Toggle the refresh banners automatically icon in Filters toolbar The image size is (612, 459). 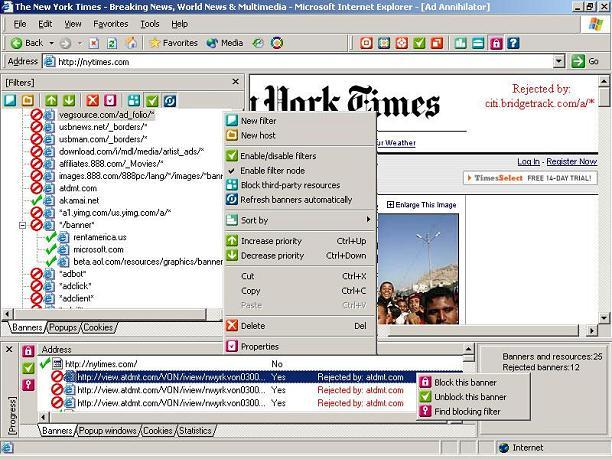pos(170,101)
